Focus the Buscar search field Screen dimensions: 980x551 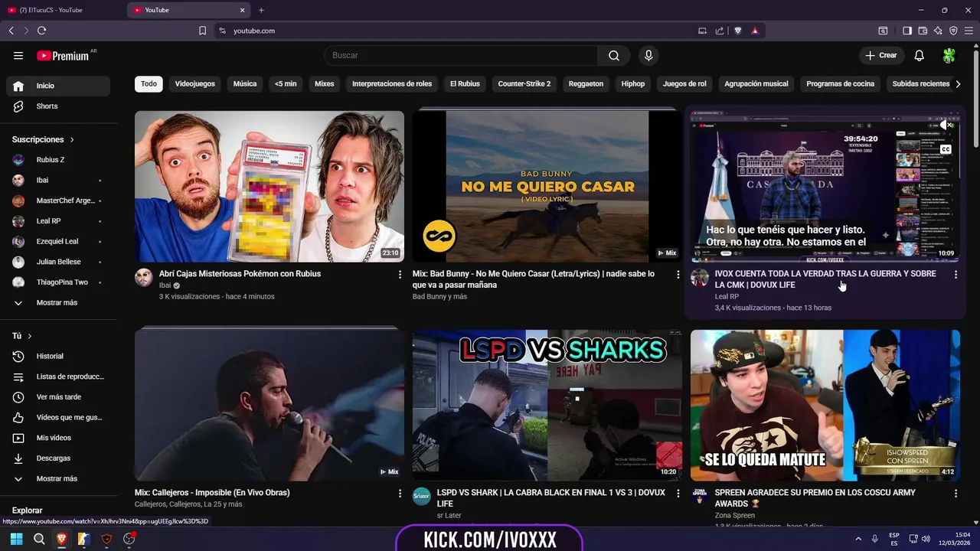461,55
